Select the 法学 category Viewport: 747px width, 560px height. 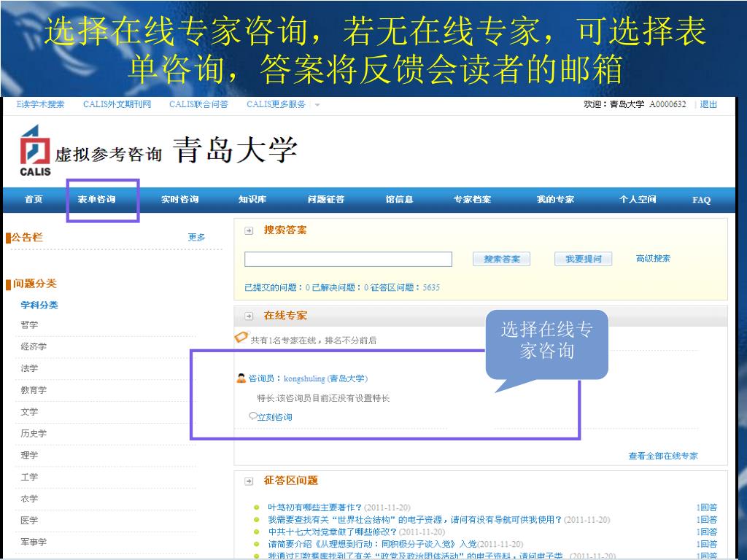click(x=29, y=368)
